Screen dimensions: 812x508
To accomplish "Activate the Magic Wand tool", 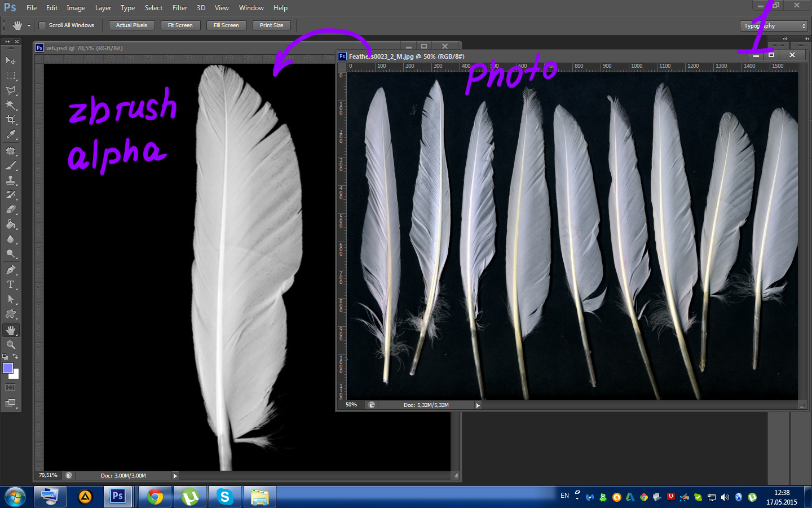I will click(11, 105).
